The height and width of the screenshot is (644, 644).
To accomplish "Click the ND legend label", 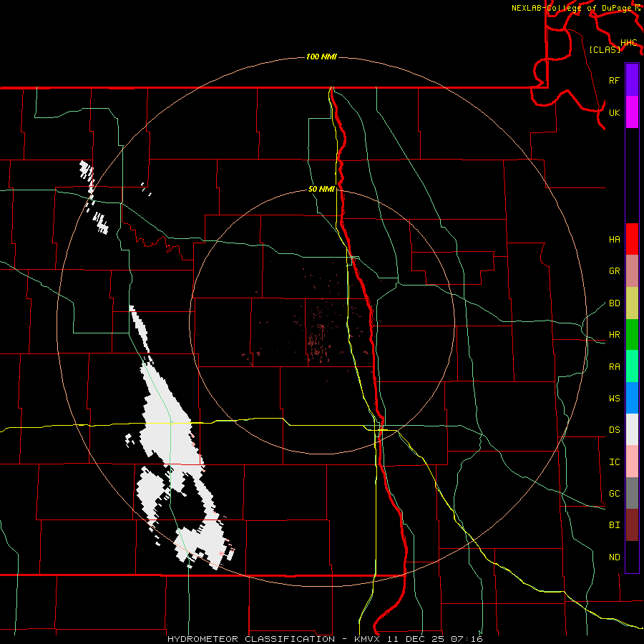I will [x=614, y=557].
